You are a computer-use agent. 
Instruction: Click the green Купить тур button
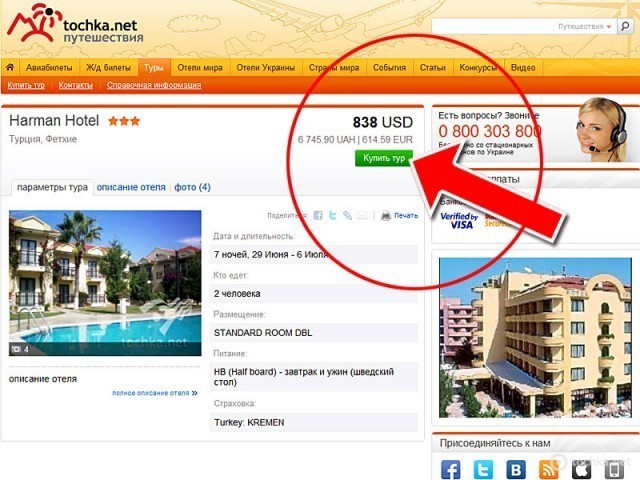coord(384,158)
